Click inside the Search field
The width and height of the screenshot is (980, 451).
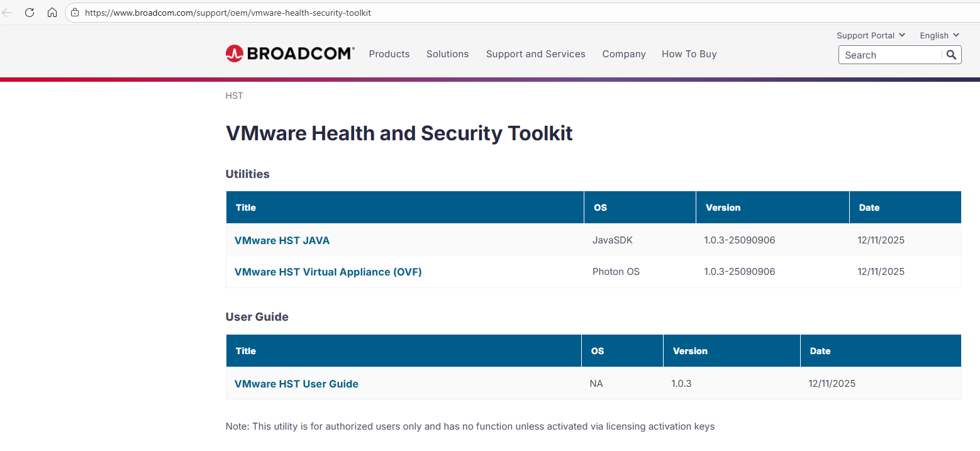point(893,55)
